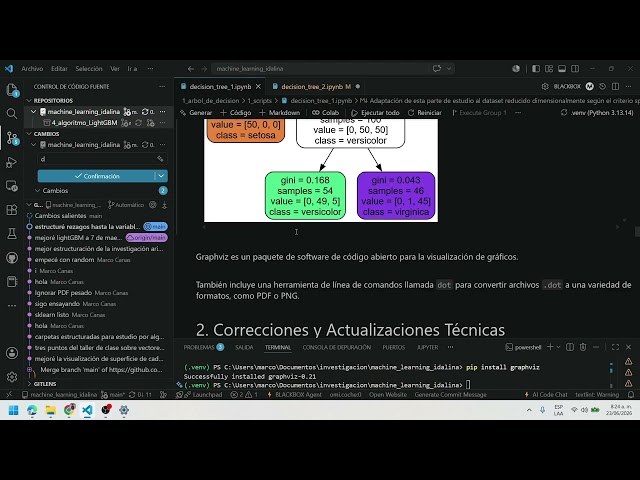Screen dimensions: 640x480
Task: Open the customize layout control
Action: click(549, 69)
